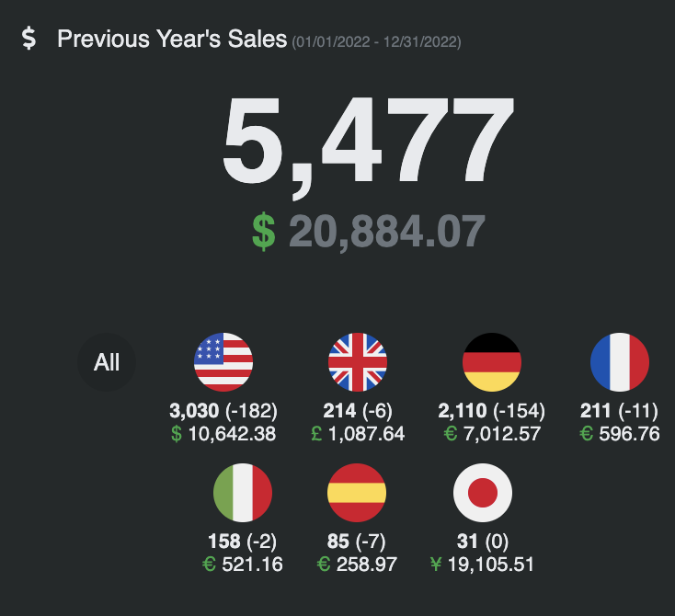
Task: Select the United Kingdom flag filter
Action: click(358, 362)
